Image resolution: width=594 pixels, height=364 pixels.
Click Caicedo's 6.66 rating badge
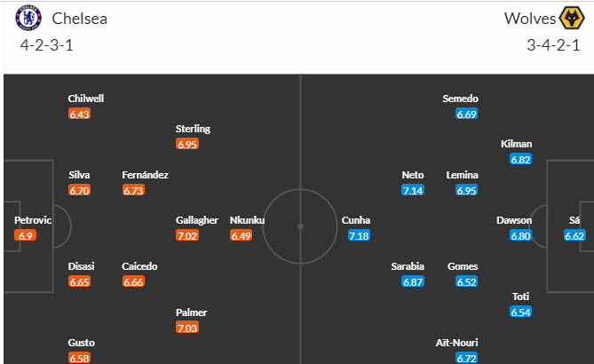click(x=133, y=281)
